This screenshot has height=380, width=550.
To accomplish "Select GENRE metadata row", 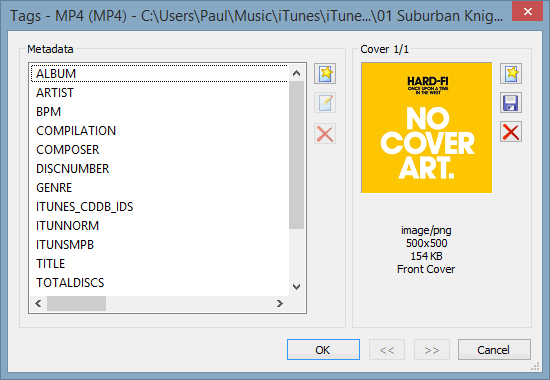I will coord(159,187).
